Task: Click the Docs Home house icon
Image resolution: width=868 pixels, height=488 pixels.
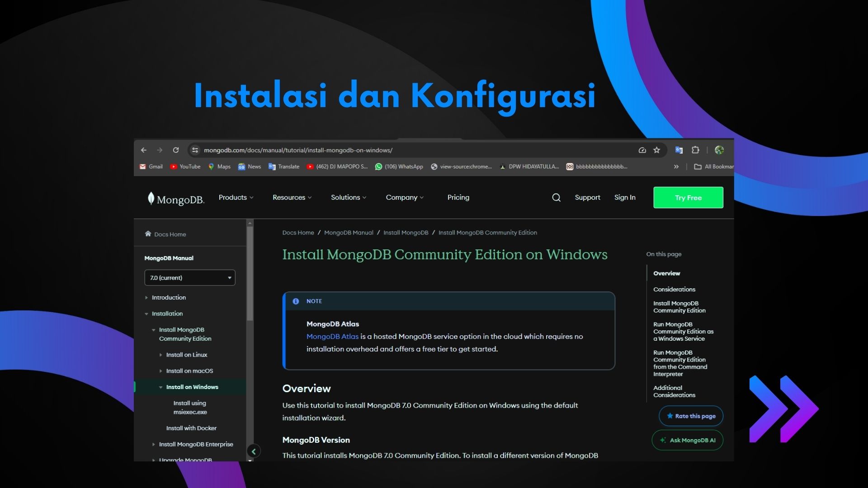Action: [148, 234]
